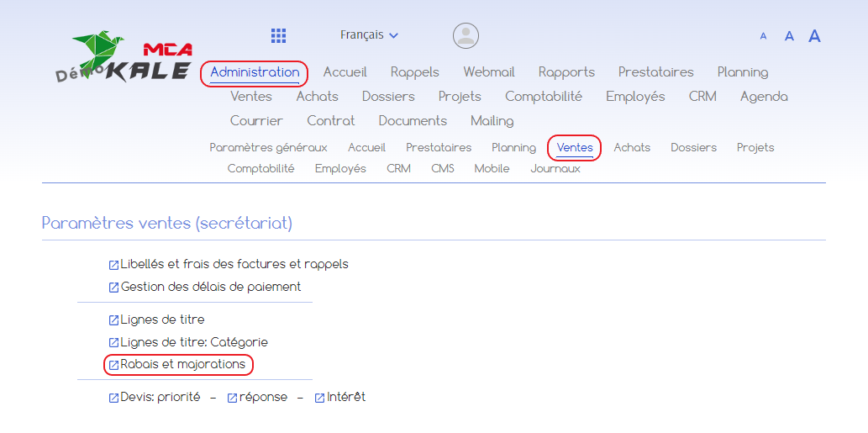Image resolution: width=868 pixels, height=433 pixels.
Task: Click external-link icon beside Intérêt
Action: pos(319,399)
